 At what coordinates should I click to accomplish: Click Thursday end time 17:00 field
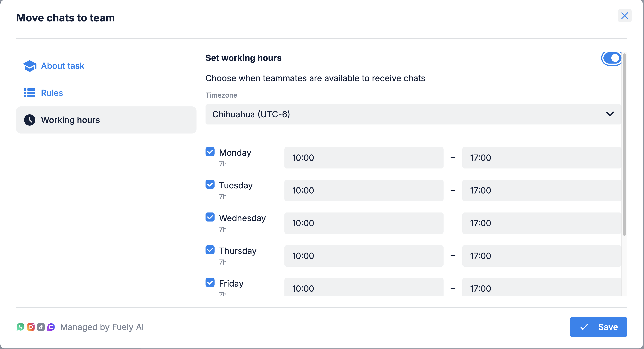tap(541, 256)
